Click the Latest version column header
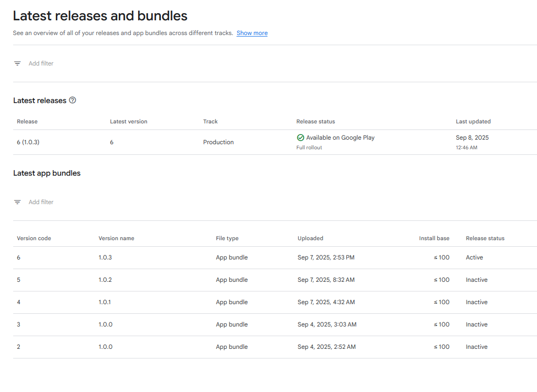 click(128, 122)
